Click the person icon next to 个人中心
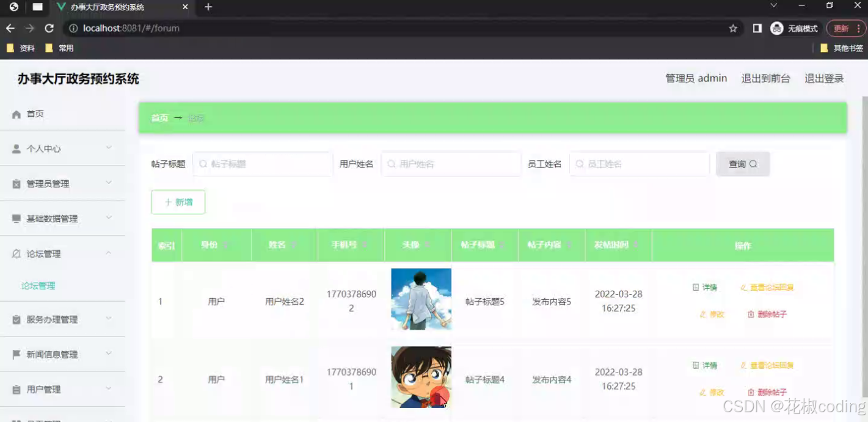This screenshot has height=422, width=868. (x=15, y=148)
